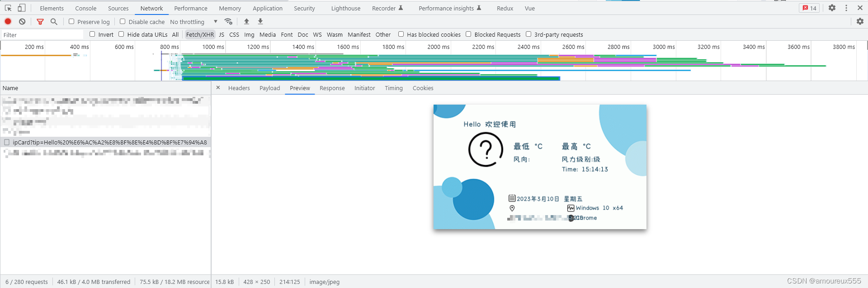The image size is (868, 288).
Task: Filter requests by All types
Action: (x=175, y=34)
